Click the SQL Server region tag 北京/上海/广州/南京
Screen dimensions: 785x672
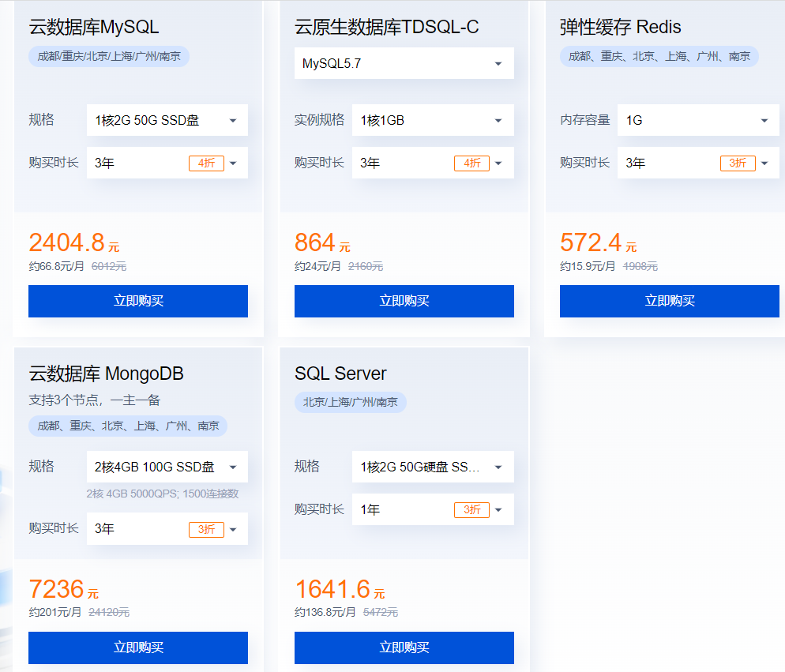tap(351, 402)
